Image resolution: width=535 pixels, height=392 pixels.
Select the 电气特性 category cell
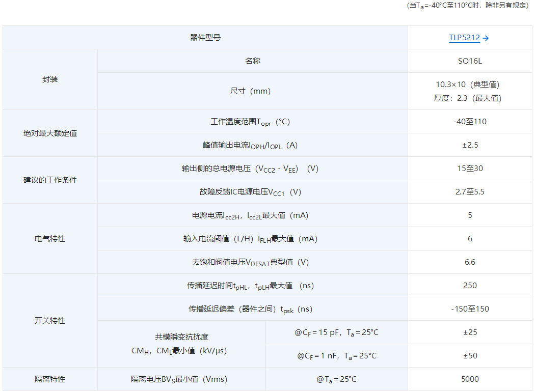[50, 239]
